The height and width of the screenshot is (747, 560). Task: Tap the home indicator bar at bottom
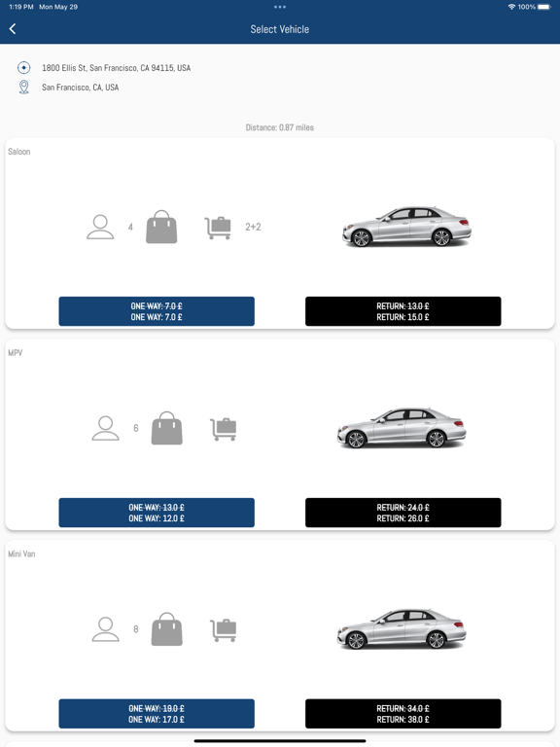[280, 741]
